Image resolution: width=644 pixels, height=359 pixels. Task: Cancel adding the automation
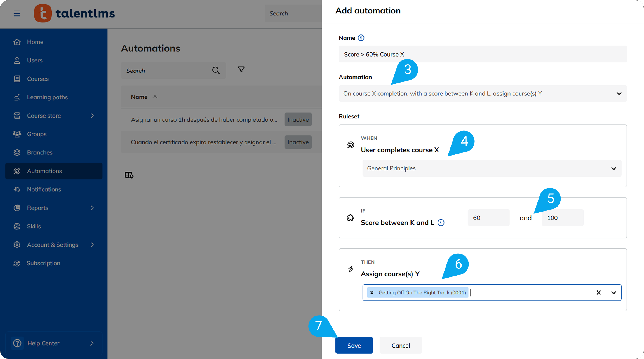point(400,345)
